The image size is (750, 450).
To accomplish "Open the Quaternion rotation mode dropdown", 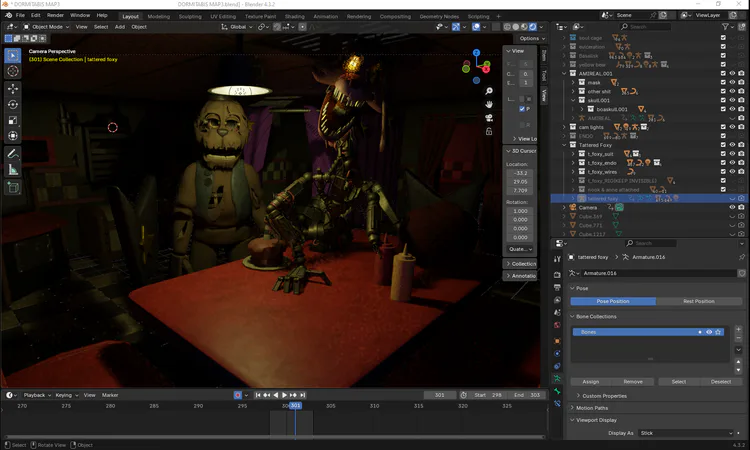I will [x=520, y=249].
